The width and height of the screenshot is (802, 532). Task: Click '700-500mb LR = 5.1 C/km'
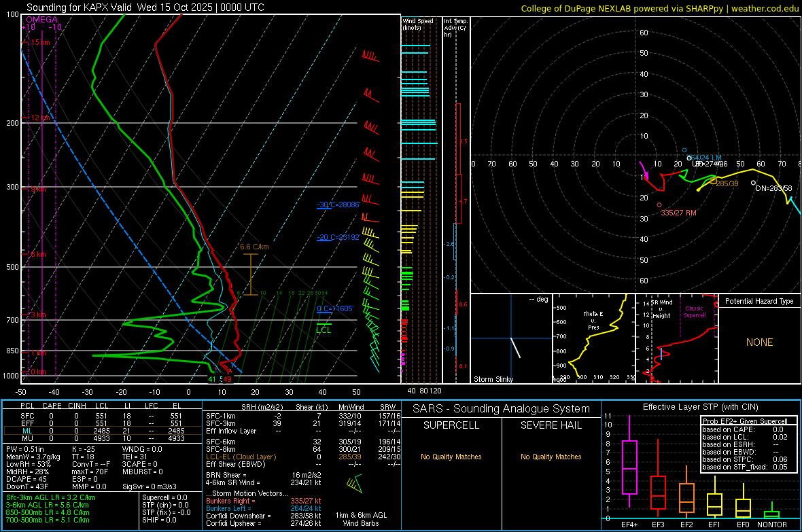pos(48,520)
